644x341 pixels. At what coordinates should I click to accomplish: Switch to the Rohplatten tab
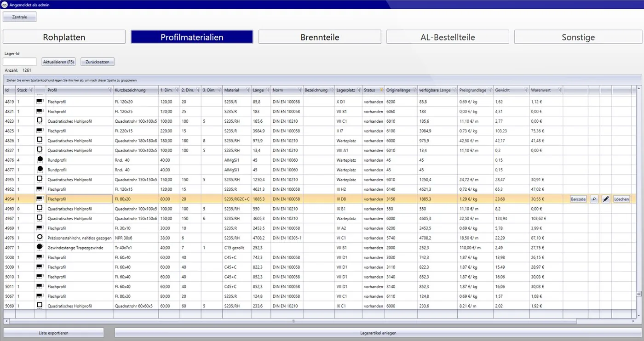coord(64,37)
